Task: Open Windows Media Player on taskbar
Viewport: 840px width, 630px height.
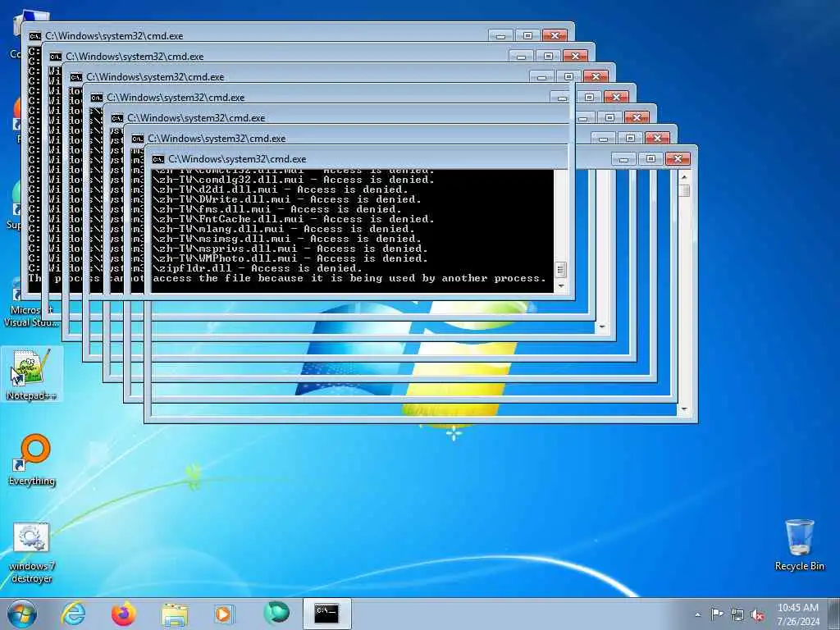Action: (224, 614)
